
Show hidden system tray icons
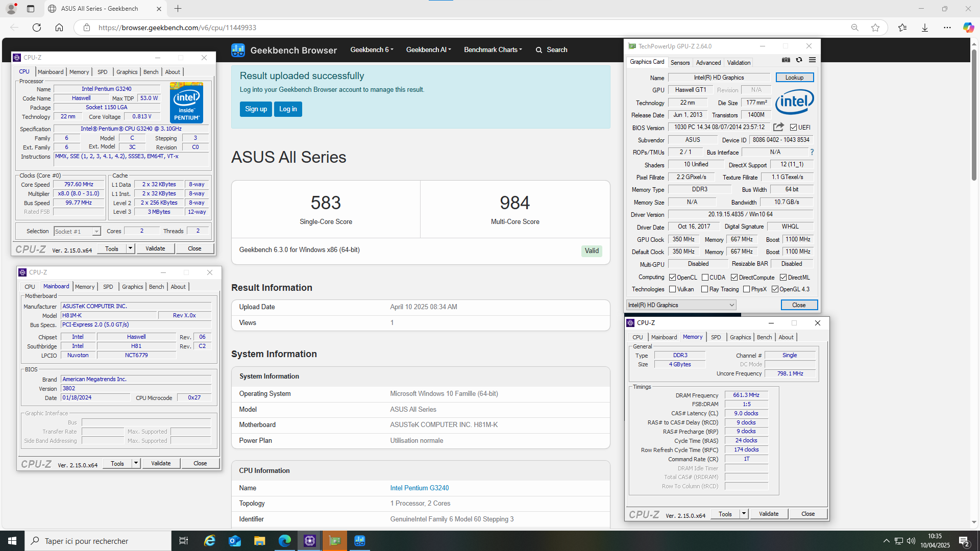pos(887,541)
